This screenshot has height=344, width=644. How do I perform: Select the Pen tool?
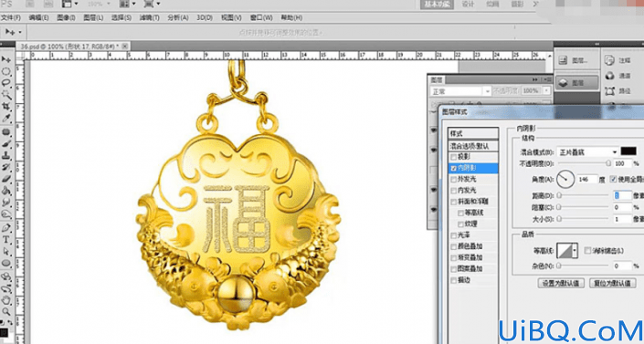point(6,228)
